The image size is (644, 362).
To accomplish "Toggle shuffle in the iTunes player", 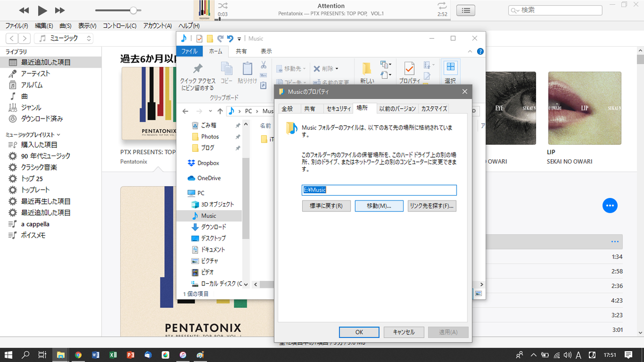I will 222,5.
